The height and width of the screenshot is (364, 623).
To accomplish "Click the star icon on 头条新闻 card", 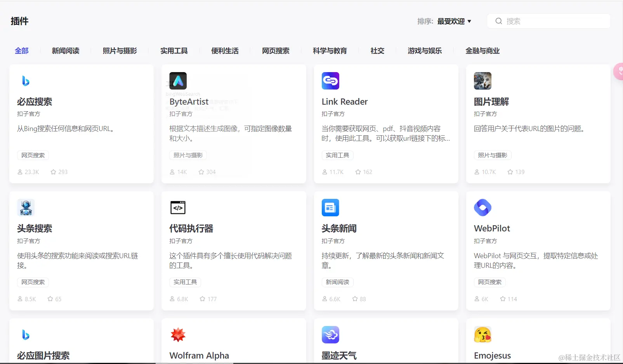I will (x=355, y=299).
